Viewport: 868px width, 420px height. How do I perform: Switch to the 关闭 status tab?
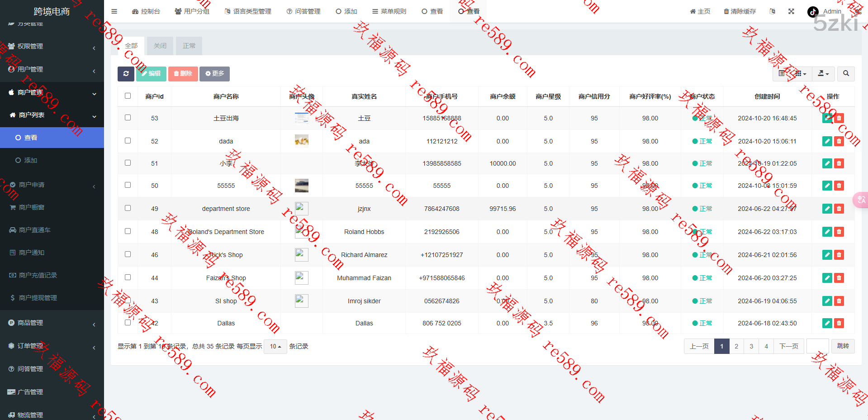[x=160, y=46]
